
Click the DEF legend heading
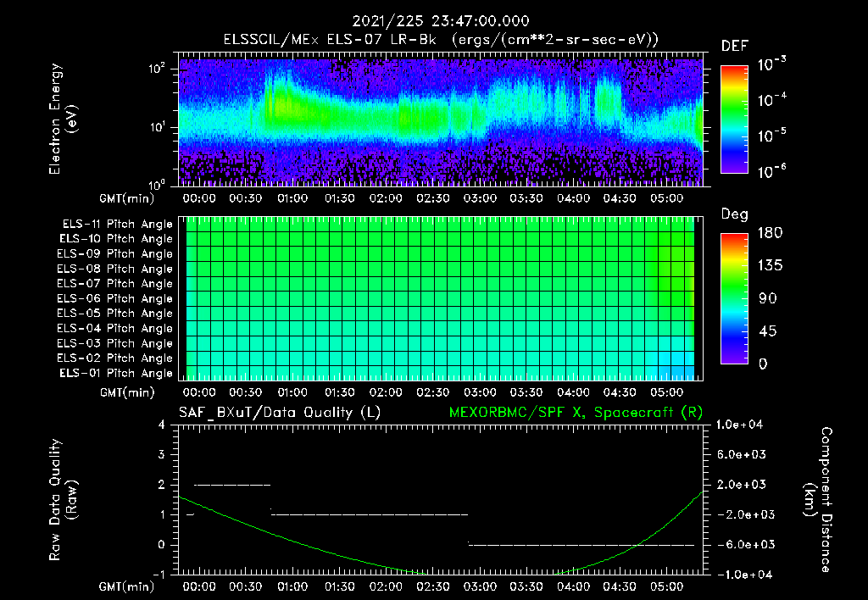tap(735, 47)
